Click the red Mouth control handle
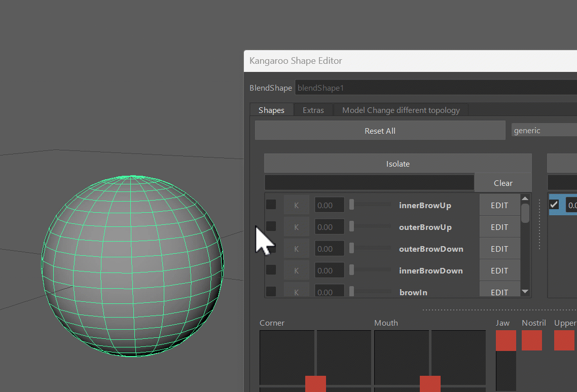 coord(430,384)
